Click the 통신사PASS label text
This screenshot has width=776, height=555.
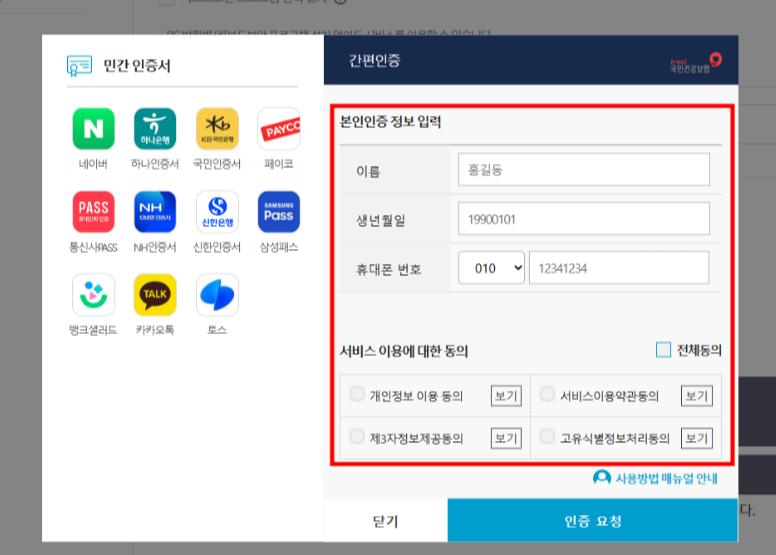[93, 247]
